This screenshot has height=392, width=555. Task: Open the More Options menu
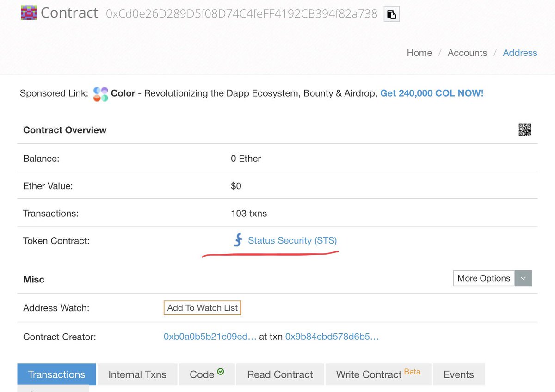(483, 278)
